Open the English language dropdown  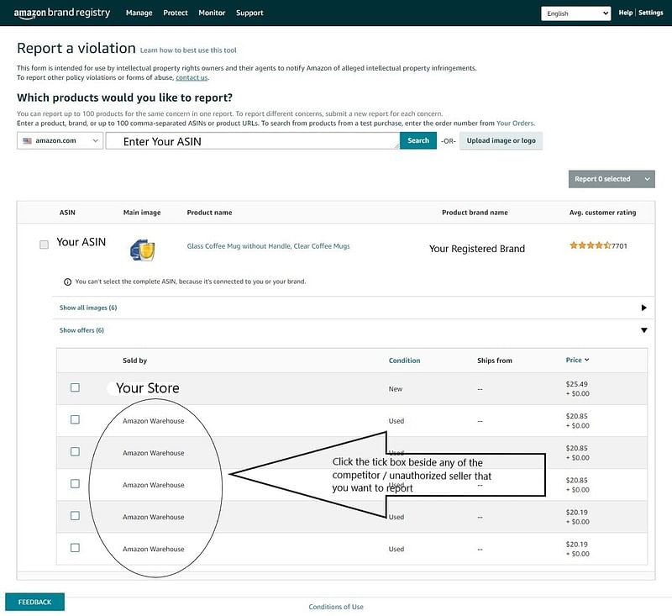pyautogui.click(x=575, y=13)
